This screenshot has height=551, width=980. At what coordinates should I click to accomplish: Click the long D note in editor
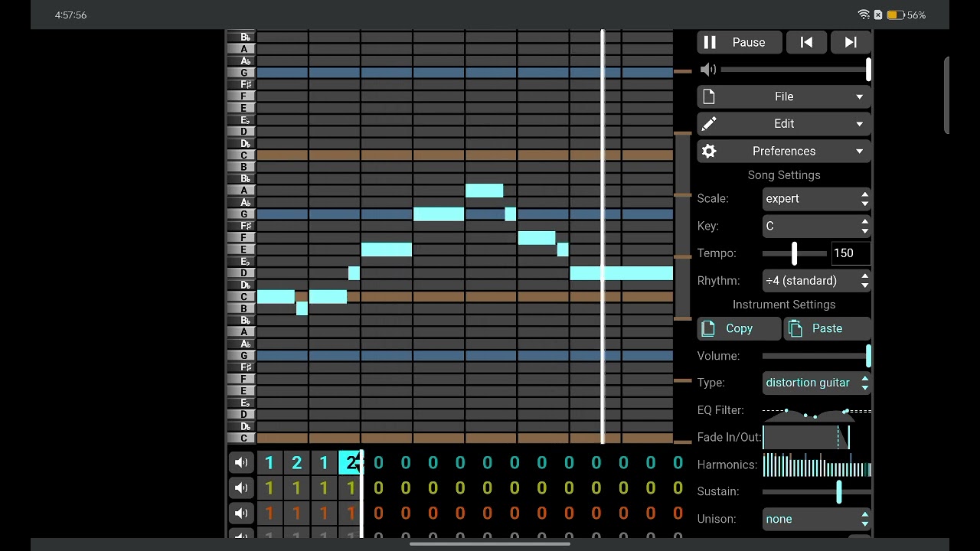622,273
